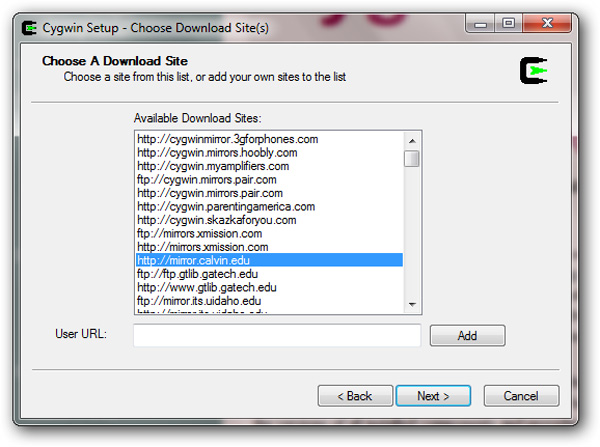Select ftp://ftp.gtlib.gatech.edu

click(x=269, y=274)
